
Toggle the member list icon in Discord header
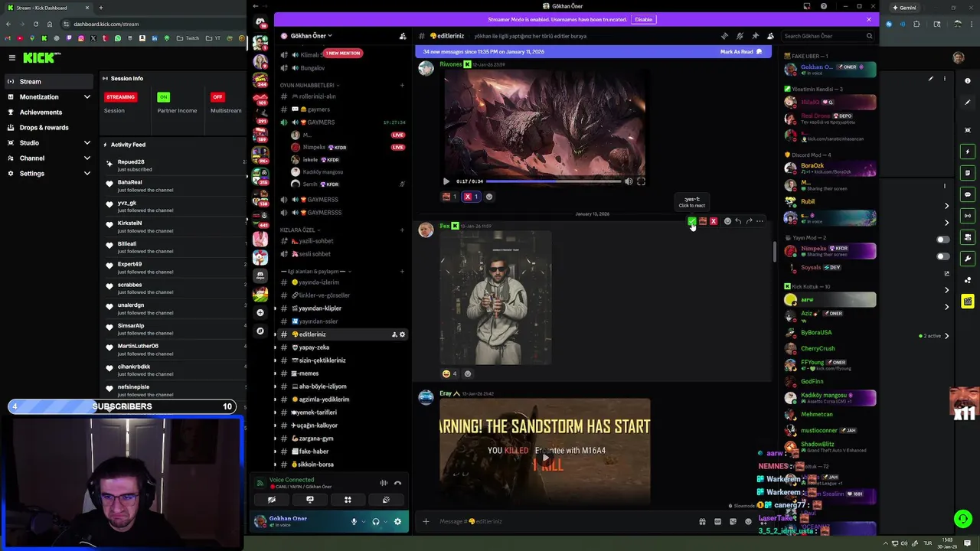coord(770,36)
